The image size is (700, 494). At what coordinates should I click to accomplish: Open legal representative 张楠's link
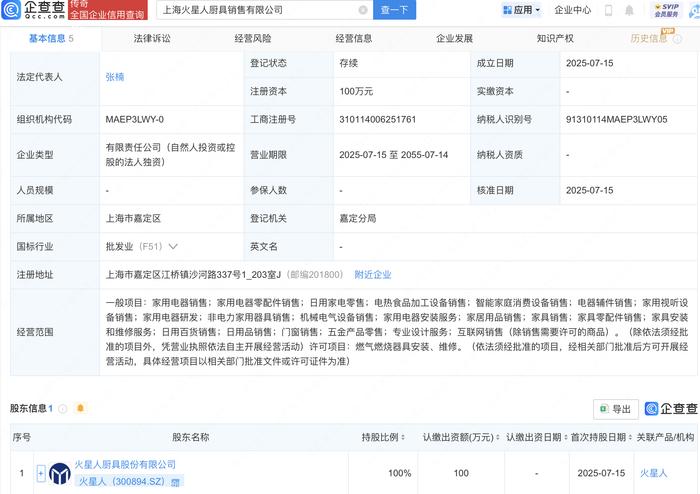pos(115,77)
